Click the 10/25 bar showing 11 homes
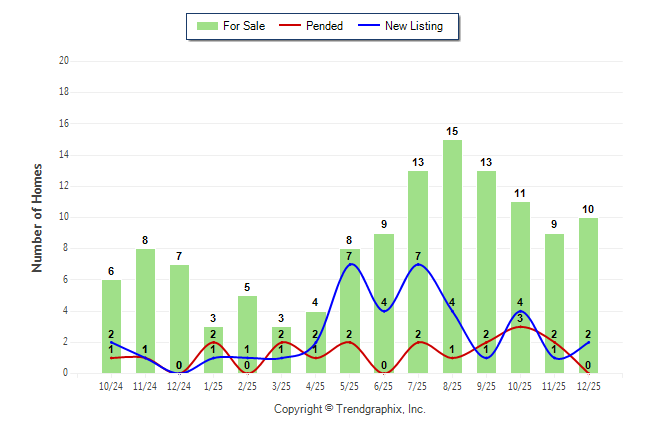Image resolution: width=646 pixels, height=434 pixels. tap(520, 287)
